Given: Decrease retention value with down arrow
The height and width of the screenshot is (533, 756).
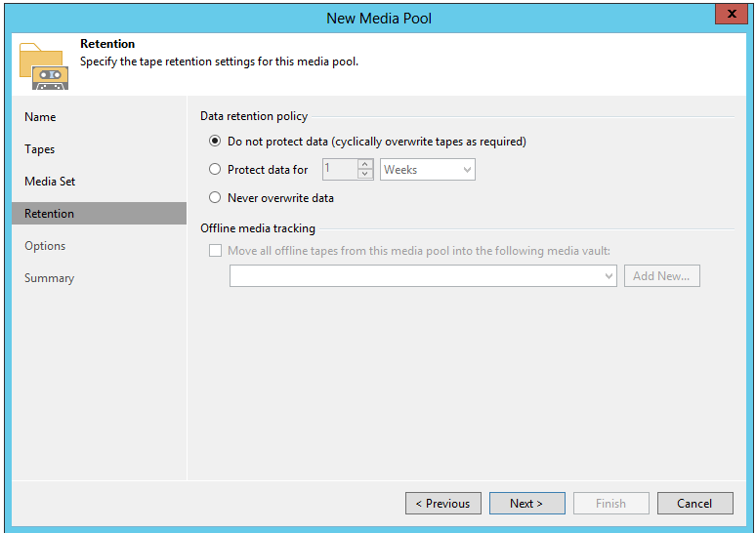Looking at the screenshot, I should click(x=365, y=175).
